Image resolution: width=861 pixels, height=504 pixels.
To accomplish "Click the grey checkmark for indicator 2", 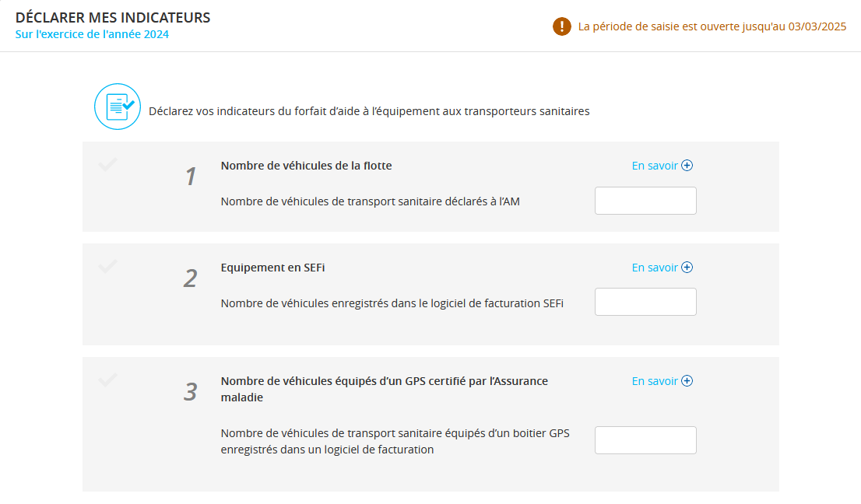I will pos(107,266).
